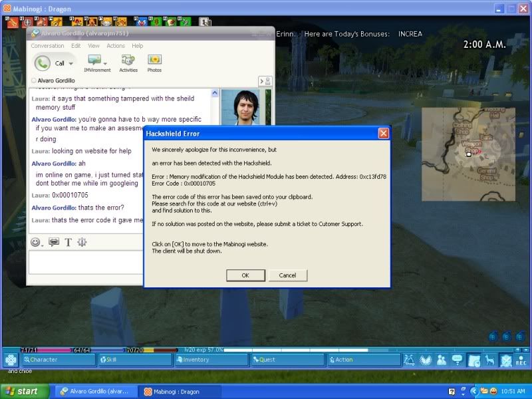Open the Edit menu in messenger
The image size is (532, 399).
click(76, 46)
